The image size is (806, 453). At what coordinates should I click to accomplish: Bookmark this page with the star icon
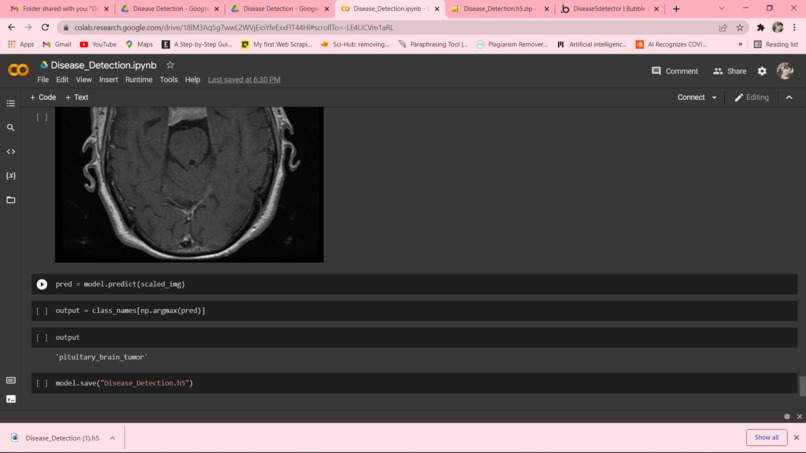coord(740,28)
